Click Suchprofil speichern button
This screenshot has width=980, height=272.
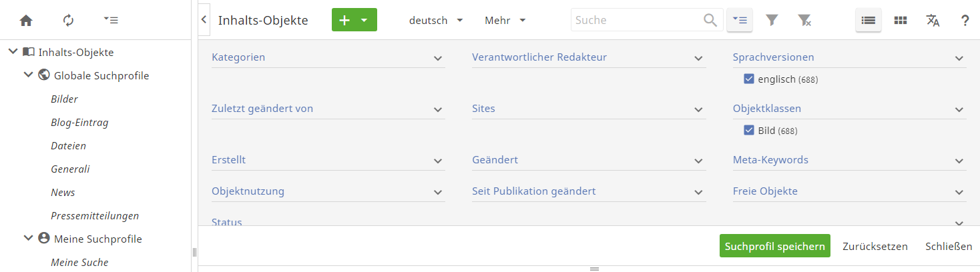pyautogui.click(x=774, y=246)
